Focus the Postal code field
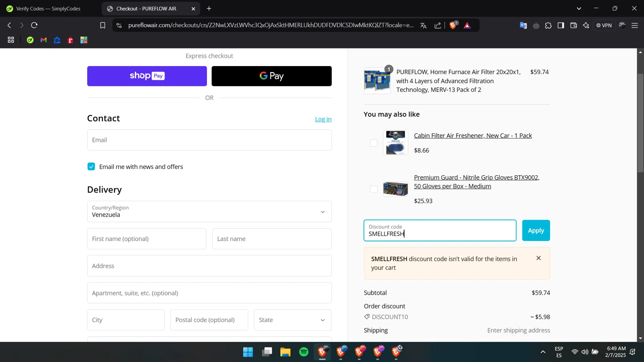Image resolution: width=644 pixels, height=362 pixels. pos(209,320)
